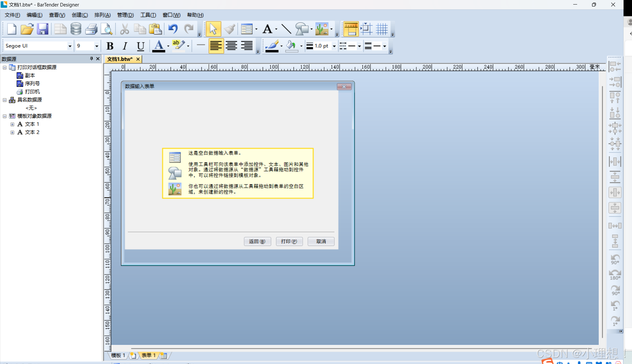
Task: Switch to the 模板 1 tab
Action: pyautogui.click(x=118, y=355)
